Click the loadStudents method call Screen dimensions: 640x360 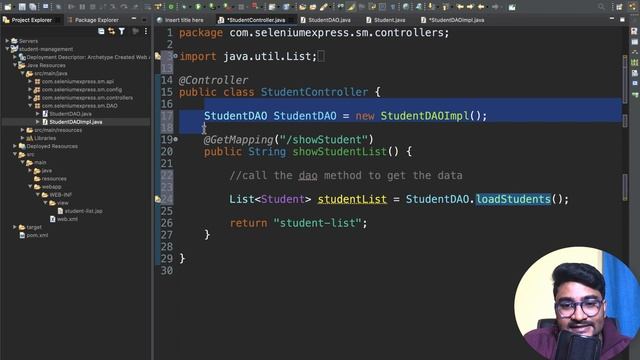click(513, 199)
